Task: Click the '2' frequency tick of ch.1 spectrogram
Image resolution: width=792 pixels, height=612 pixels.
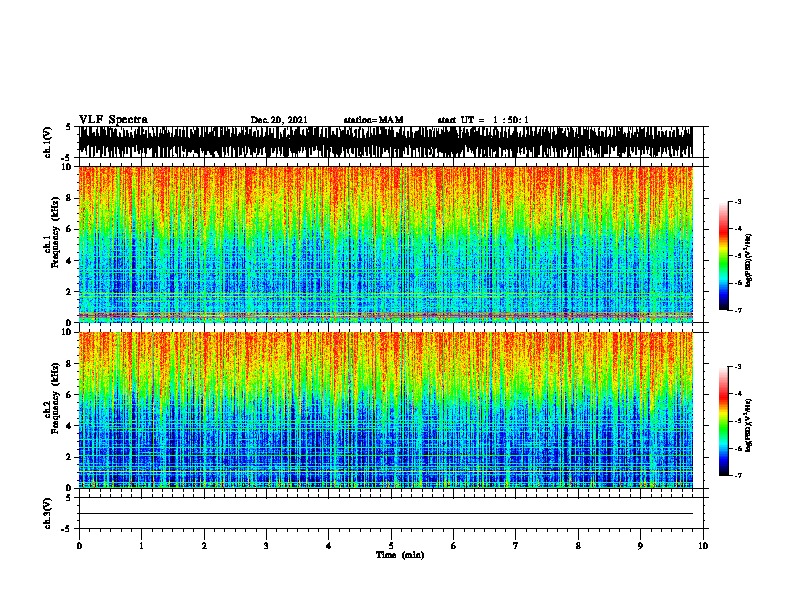Action: click(x=71, y=292)
